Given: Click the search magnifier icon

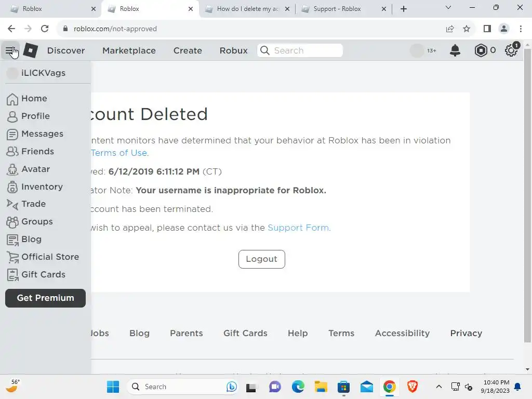Looking at the screenshot, I should [x=265, y=50].
